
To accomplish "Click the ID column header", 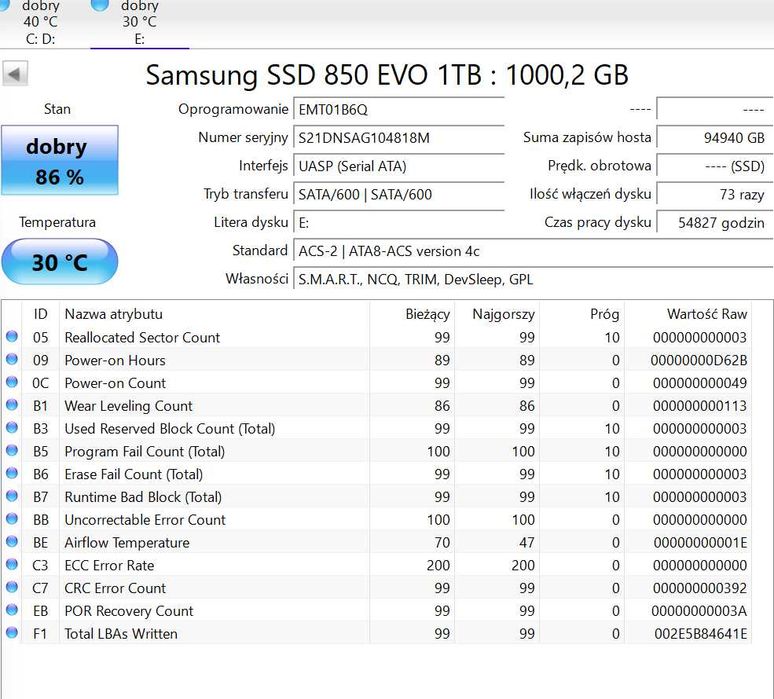I will point(40,314).
